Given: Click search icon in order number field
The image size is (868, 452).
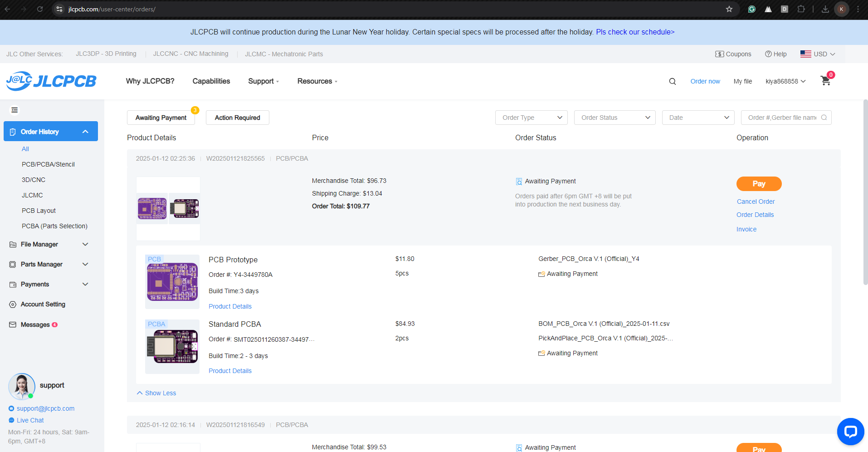Looking at the screenshot, I should coord(824,118).
